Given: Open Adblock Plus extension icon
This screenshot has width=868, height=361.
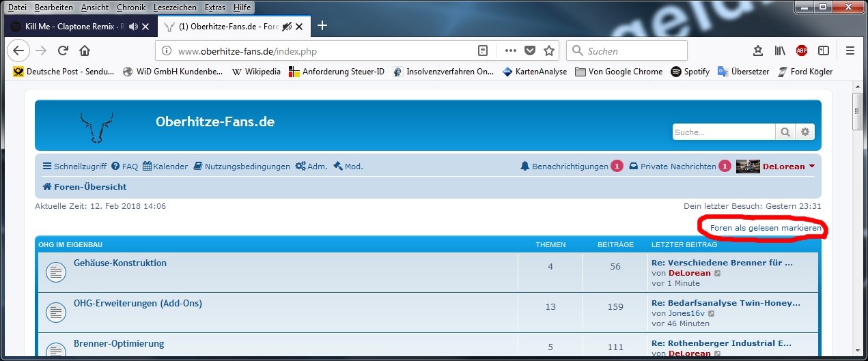Looking at the screenshot, I should 802,50.
